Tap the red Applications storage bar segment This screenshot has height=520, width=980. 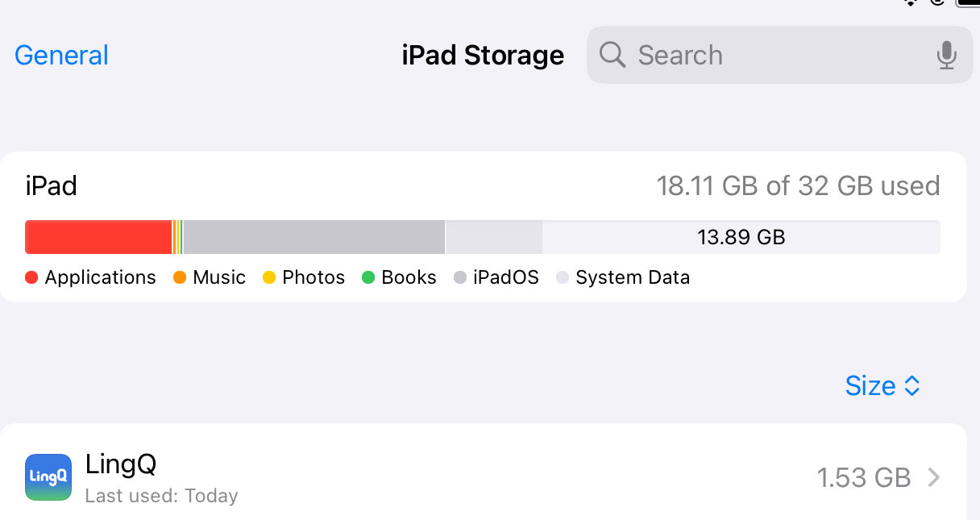98,237
